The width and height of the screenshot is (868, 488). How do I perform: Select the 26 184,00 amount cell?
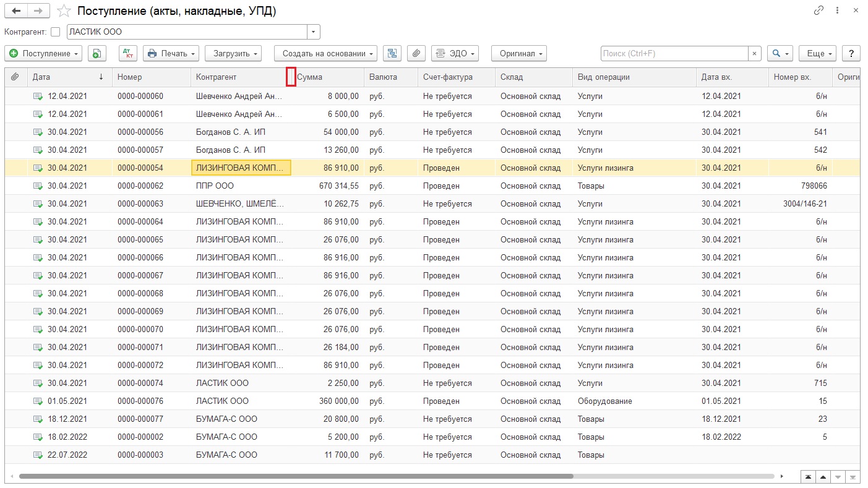328,348
